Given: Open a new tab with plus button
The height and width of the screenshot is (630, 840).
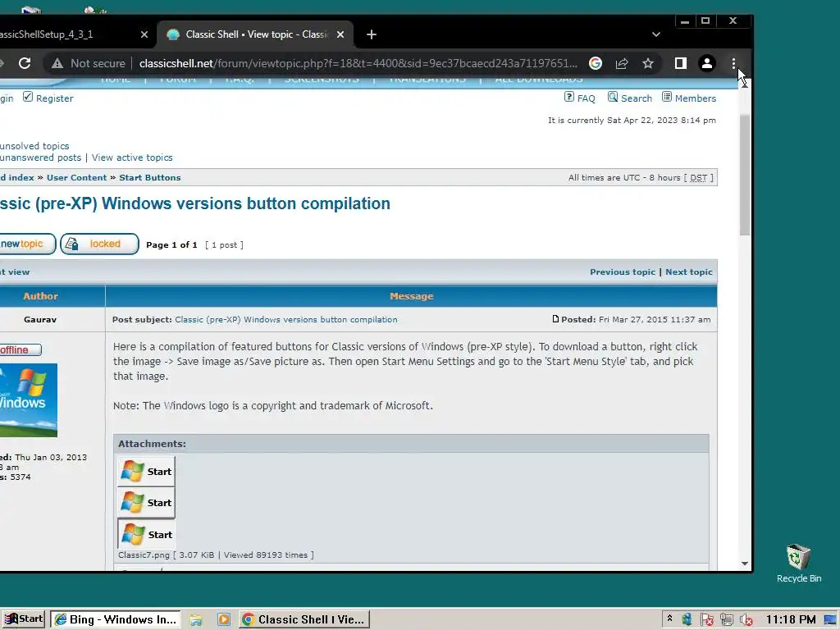Looking at the screenshot, I should [372, 34].
